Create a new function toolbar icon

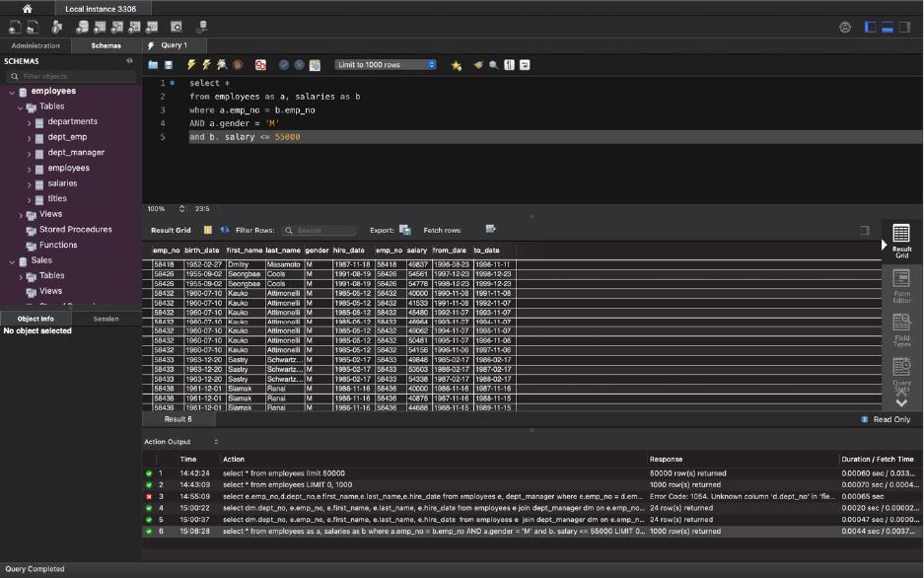point(152,27)
